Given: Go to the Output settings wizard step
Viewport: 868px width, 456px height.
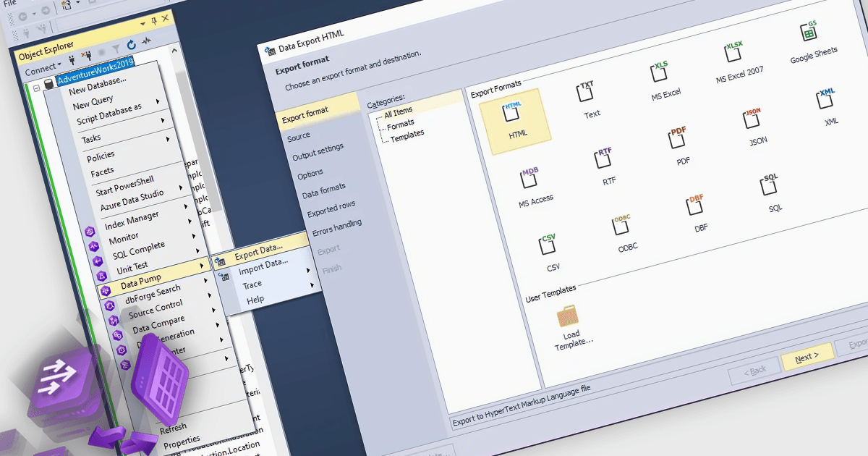Looking at the screenshot, I should click(318, 151).
